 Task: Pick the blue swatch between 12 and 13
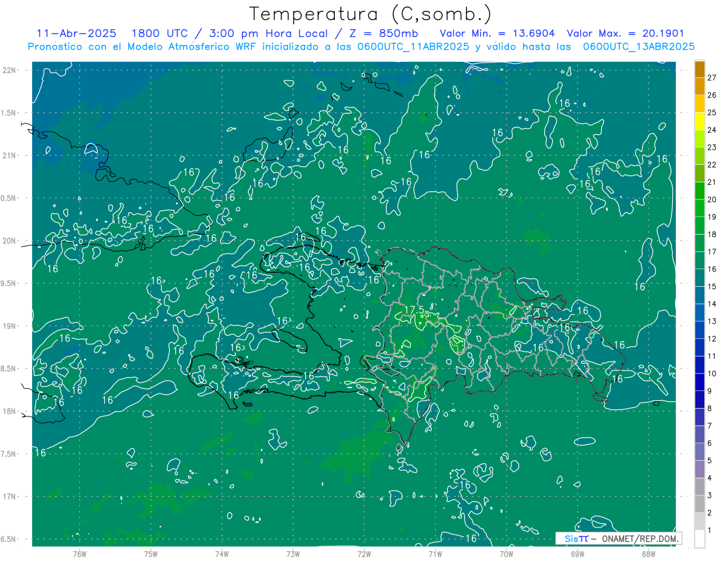coord(699,330)
